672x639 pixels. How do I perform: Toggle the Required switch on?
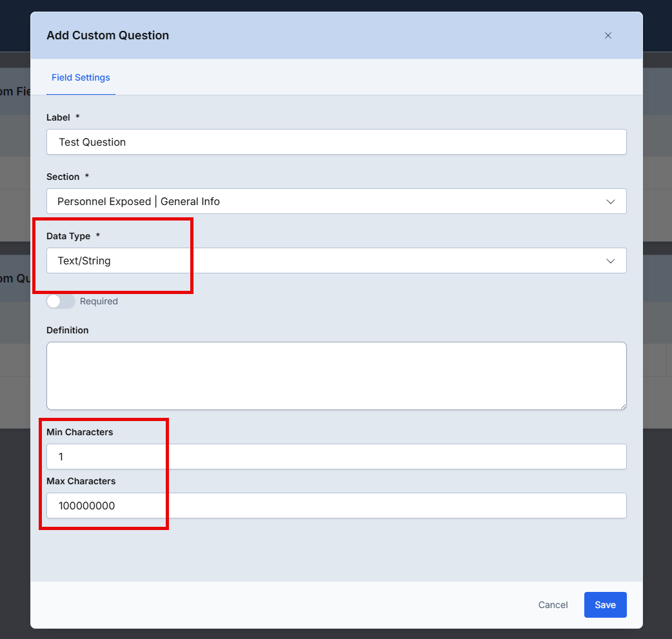click(61, 301)
